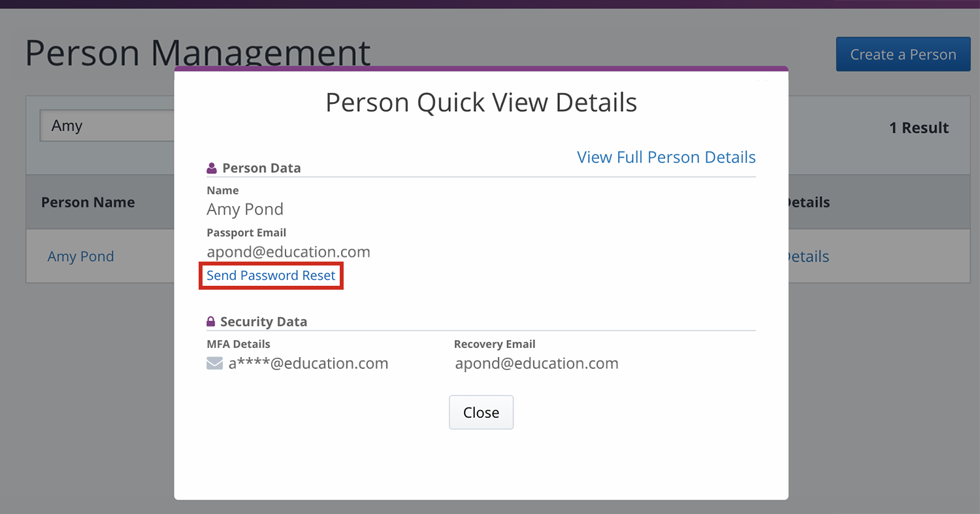Send a password reset to Amy Pond
The image size is (980, 514).
(271, 275)
